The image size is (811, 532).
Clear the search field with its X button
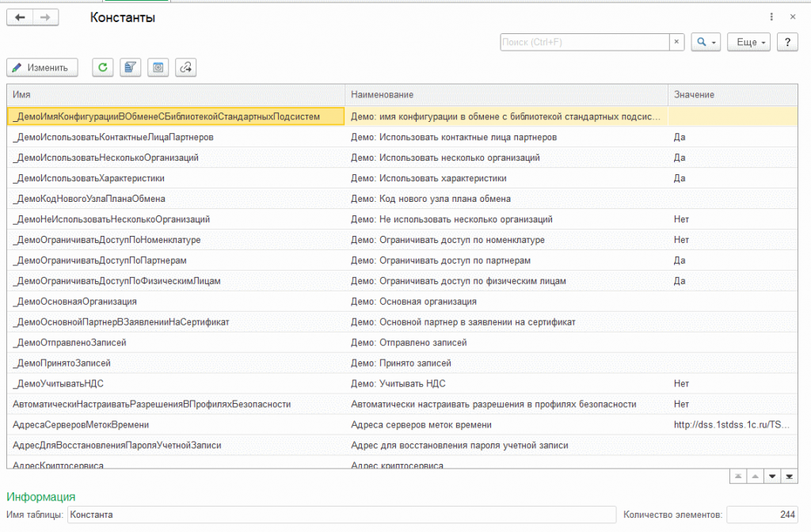coord(676,42)
